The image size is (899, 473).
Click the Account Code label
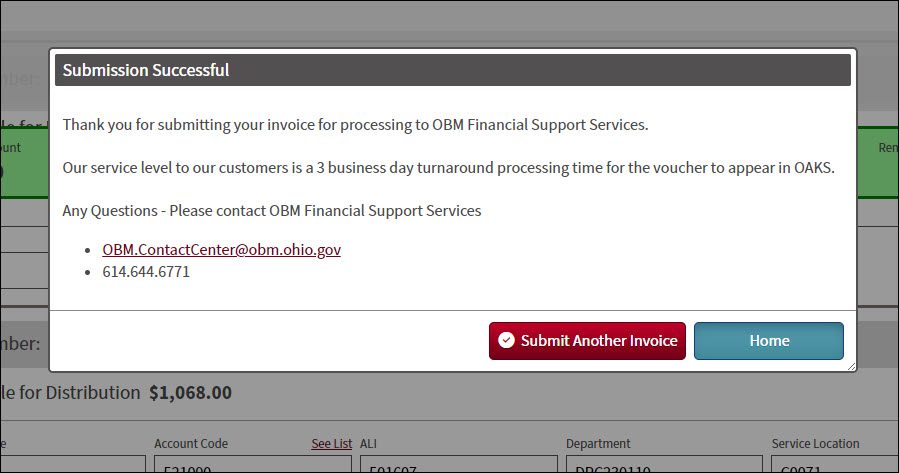pos(191,444)
